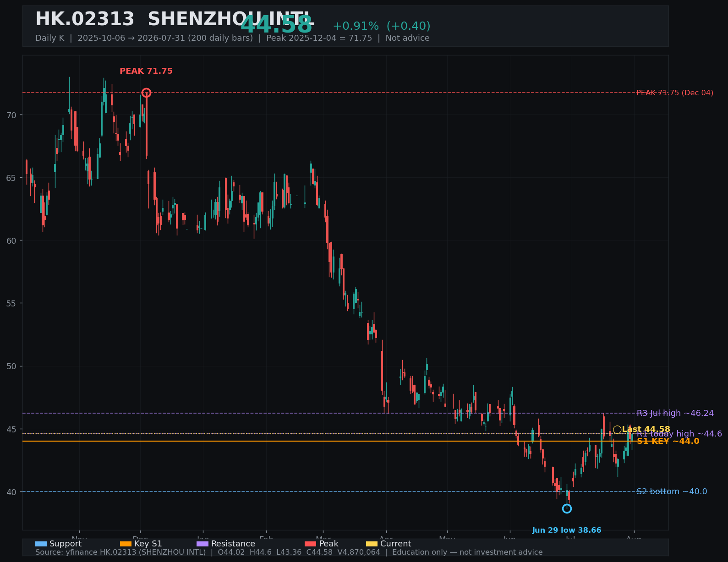Click the yellow Current legend swatch

(372, 544)
